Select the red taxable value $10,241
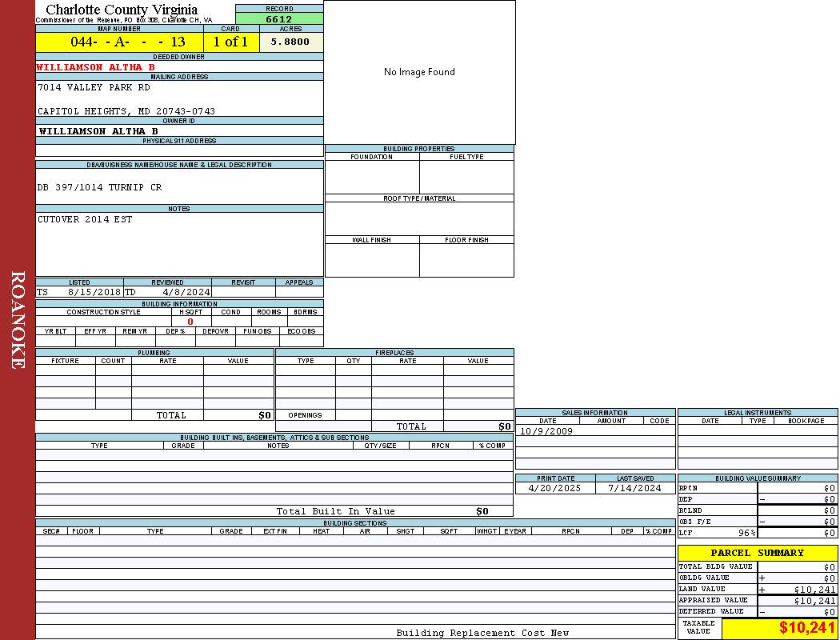The image size is (840, 640). 807,628
